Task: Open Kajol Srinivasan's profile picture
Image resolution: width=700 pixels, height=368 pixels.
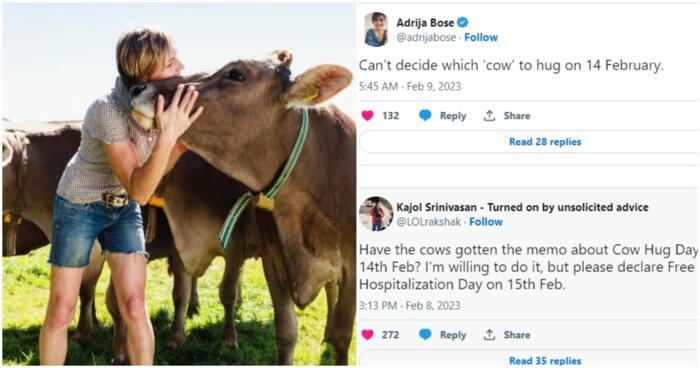Action: 376,213
